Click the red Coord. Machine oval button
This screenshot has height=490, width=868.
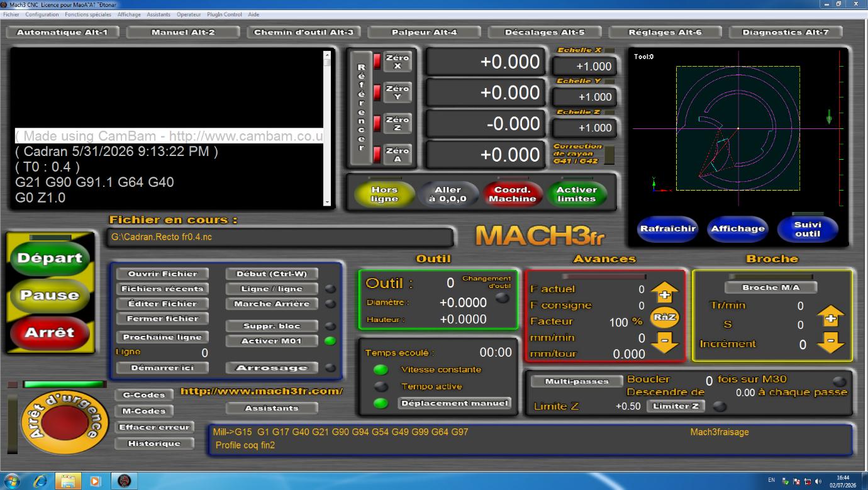[x=512, y=194]
